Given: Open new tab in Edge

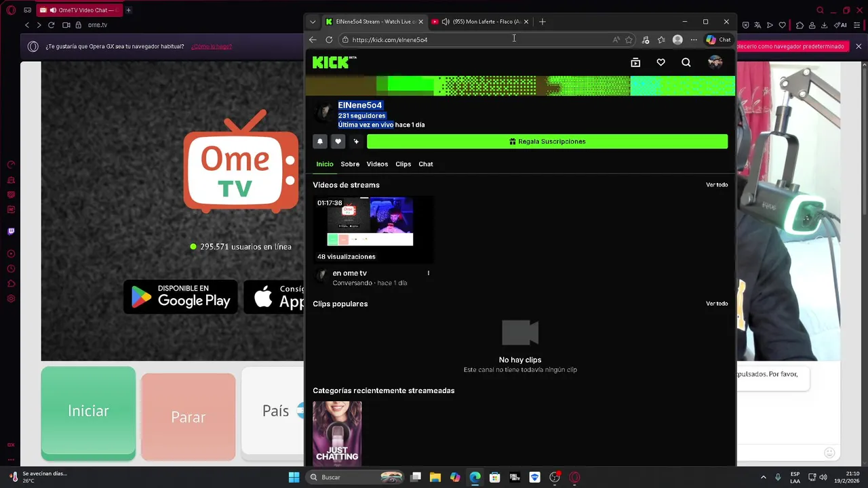Looking at the screenshot, I should tap(542, 22).
